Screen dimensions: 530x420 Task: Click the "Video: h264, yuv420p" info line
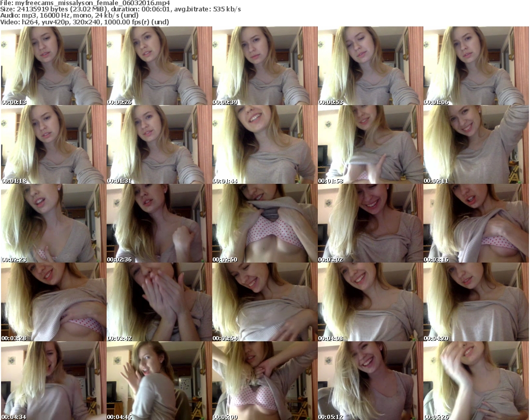pyautogui.click(x=84, y=22)
